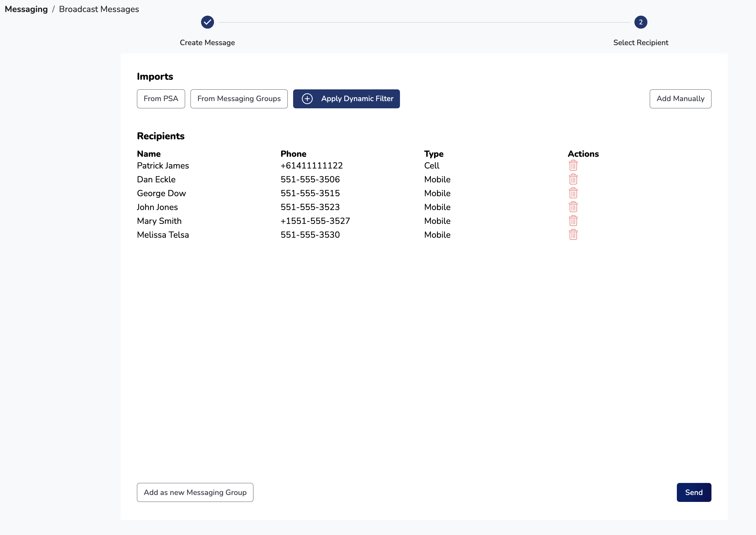Screen dimensions: 756x535
Task: Select the Create Message step label
Action: click(207, 42)
